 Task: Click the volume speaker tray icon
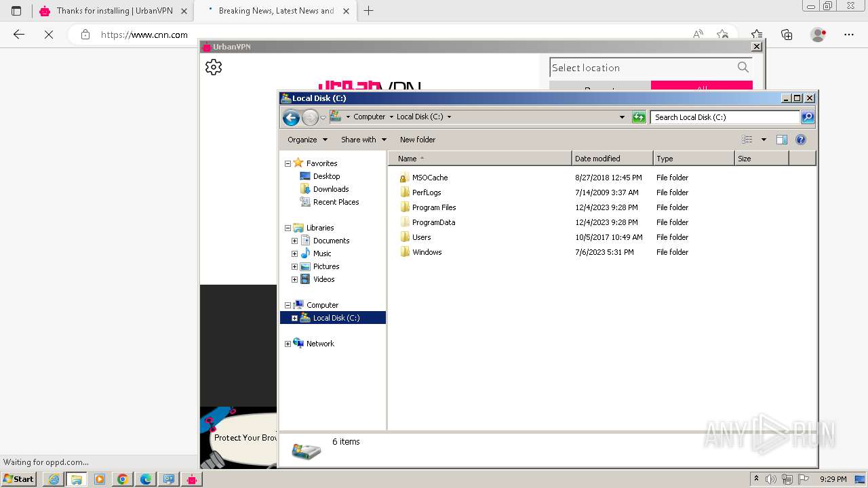point(771,479)
